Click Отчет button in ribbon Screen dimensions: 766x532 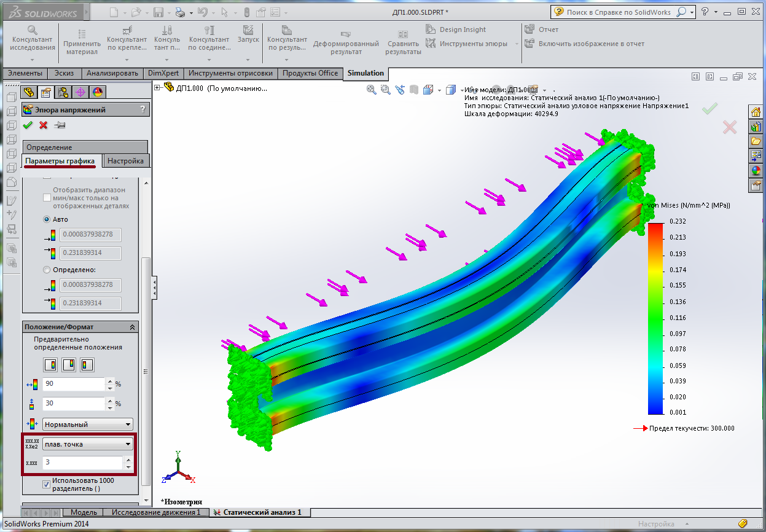coord(542,29)
